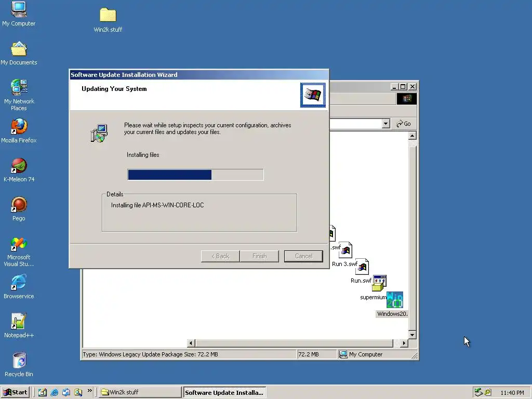This screenshot has width=532, height=399.
Task: Click the horizontal scrollbar left arrow
Action: coord(191,343)
